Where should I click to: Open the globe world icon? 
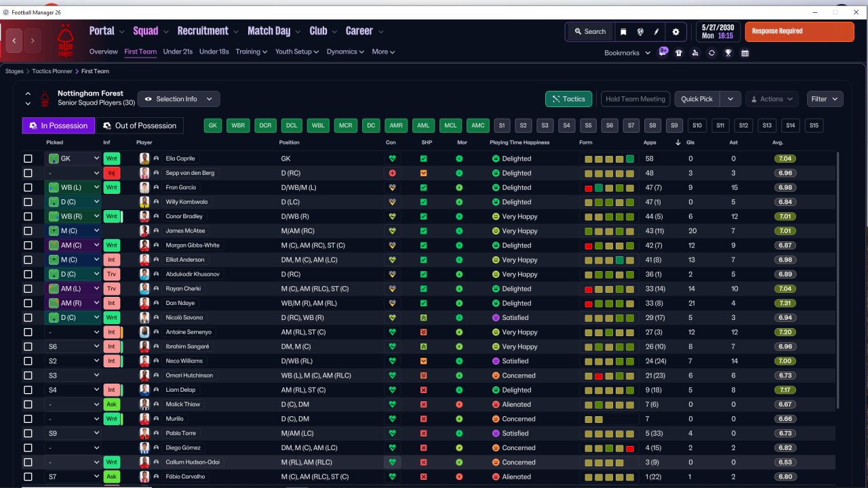click(640, 32)
